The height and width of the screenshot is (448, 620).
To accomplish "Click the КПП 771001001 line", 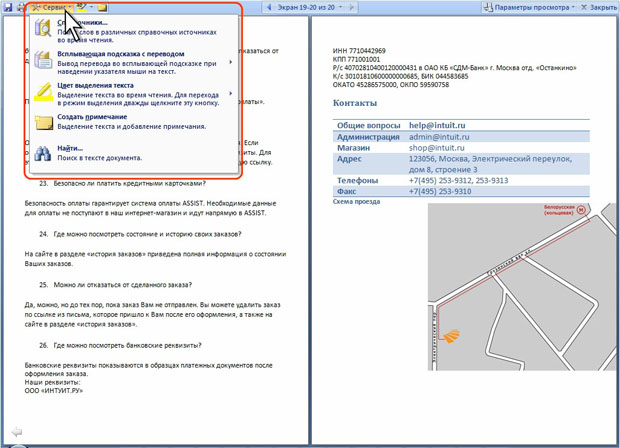I will (x=356, y=59).
